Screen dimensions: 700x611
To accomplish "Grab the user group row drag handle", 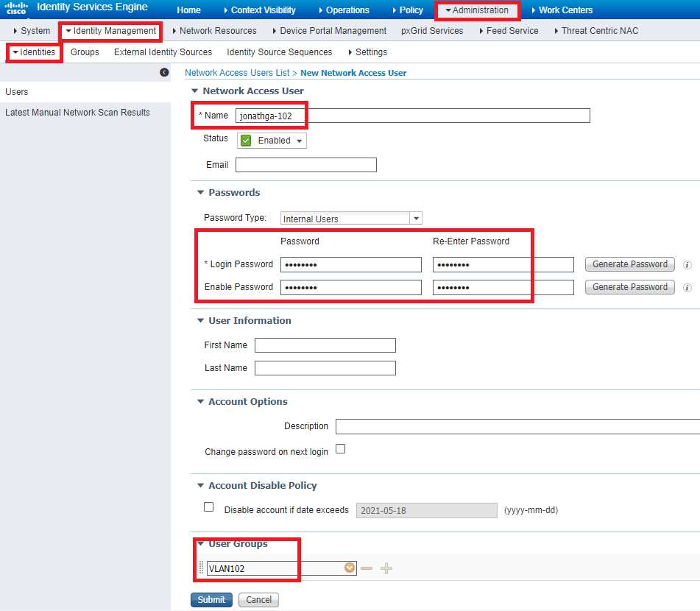I will click(201, 568).
